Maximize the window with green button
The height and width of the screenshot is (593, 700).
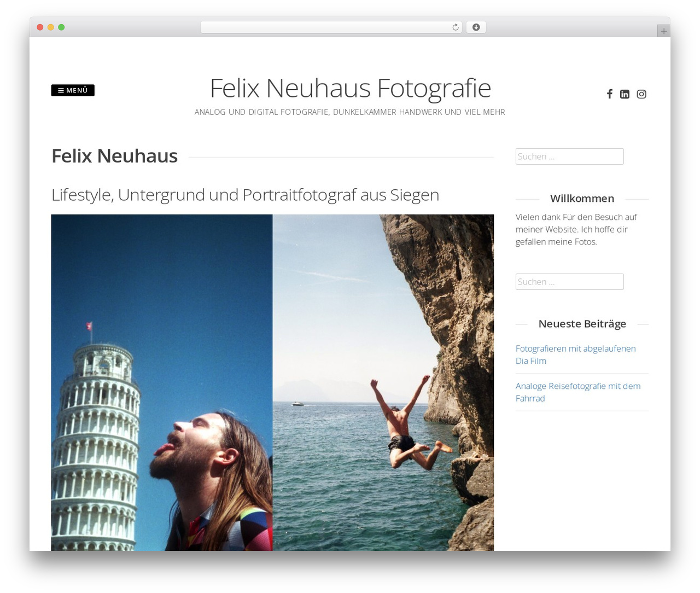61,27
